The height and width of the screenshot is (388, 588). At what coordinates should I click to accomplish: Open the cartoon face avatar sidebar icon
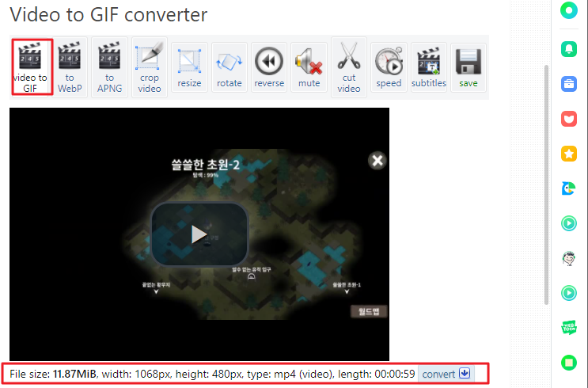coord(569,258)
